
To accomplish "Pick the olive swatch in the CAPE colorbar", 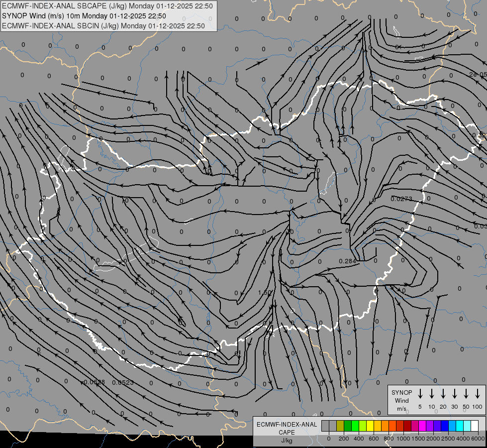I will click(340, 426).
